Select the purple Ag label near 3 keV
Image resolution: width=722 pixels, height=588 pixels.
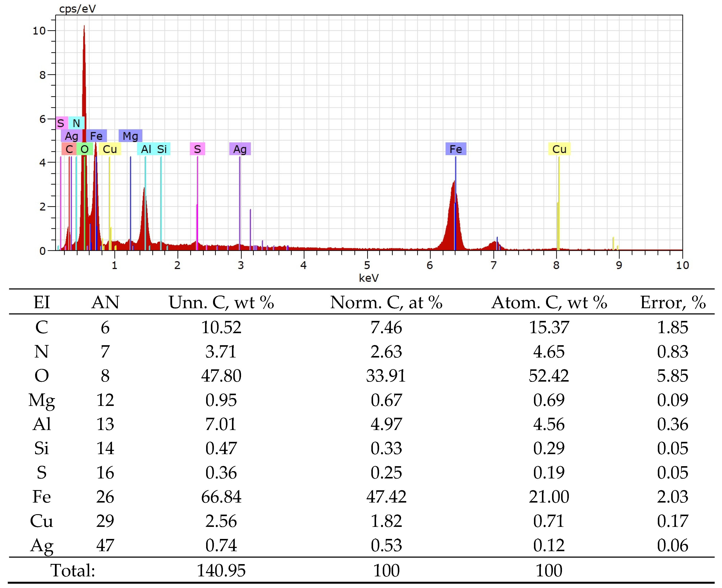[x=240, y=149]
